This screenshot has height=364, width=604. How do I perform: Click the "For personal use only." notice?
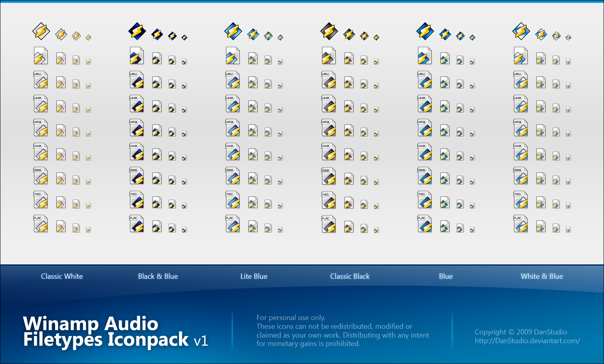[x=291, y=318]
